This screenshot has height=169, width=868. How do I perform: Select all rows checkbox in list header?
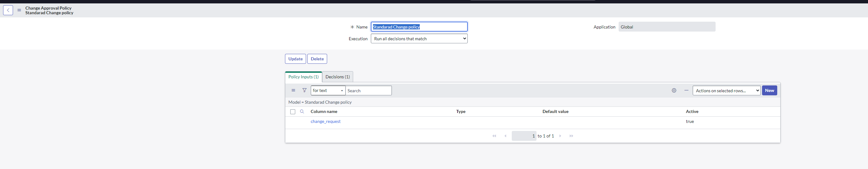click(292, 112)
